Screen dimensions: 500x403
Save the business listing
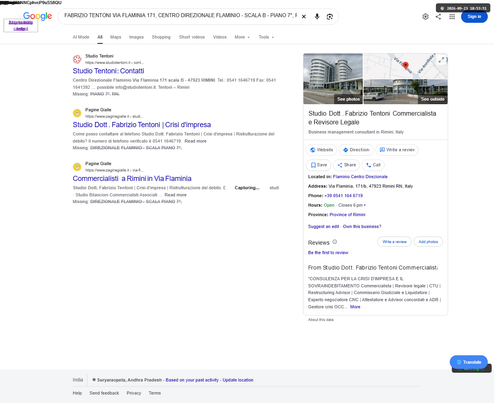(318, 165)
